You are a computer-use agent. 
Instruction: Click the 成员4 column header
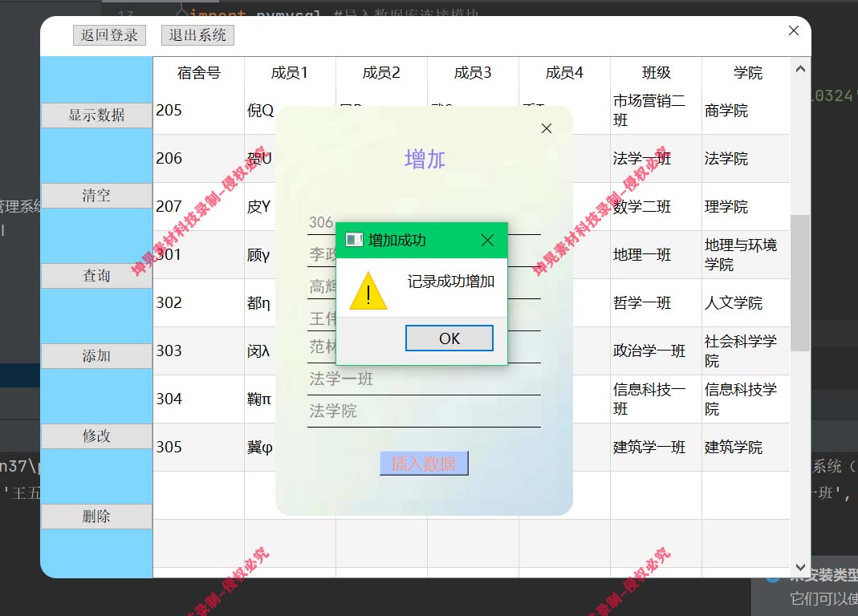pyautogui.click(x=564, y=72)
